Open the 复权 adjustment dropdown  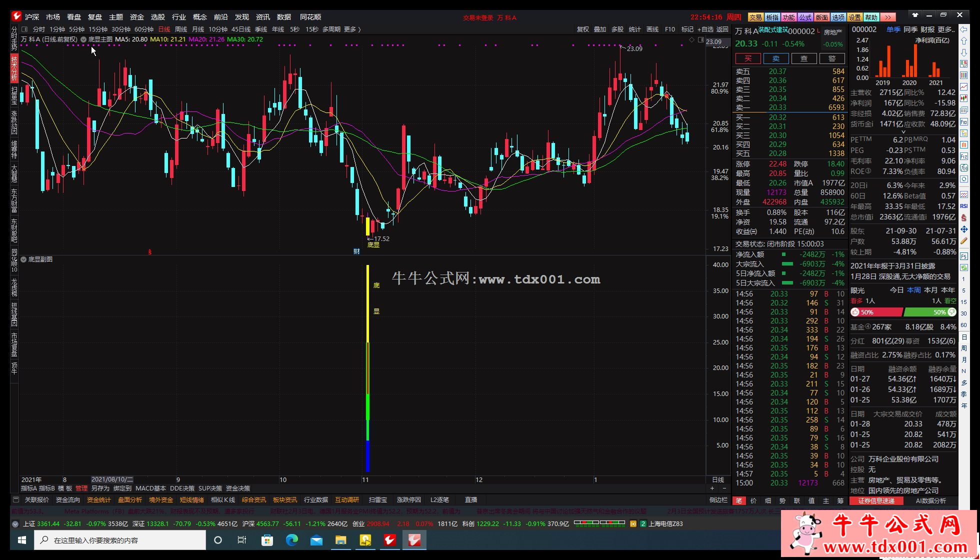[x=583, y=29]
